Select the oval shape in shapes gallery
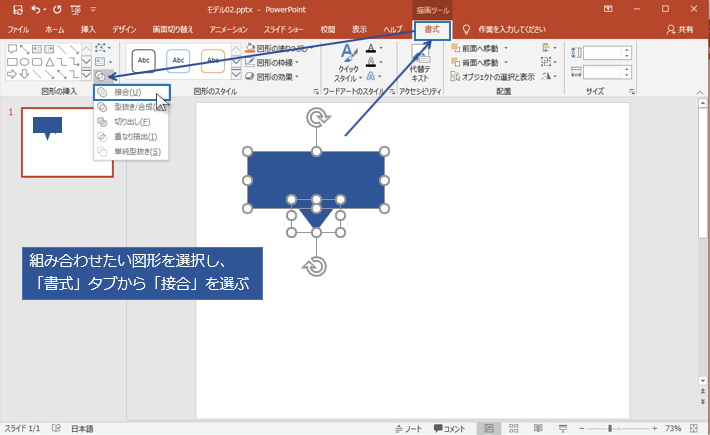Viewport: 710px width, 435px height. tap(24, 62)
